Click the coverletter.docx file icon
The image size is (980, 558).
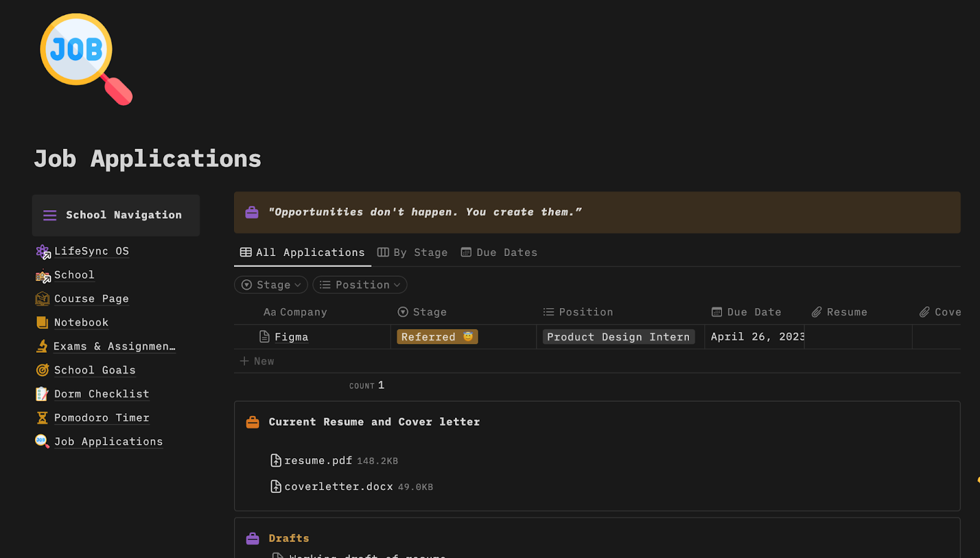(276, 486)
